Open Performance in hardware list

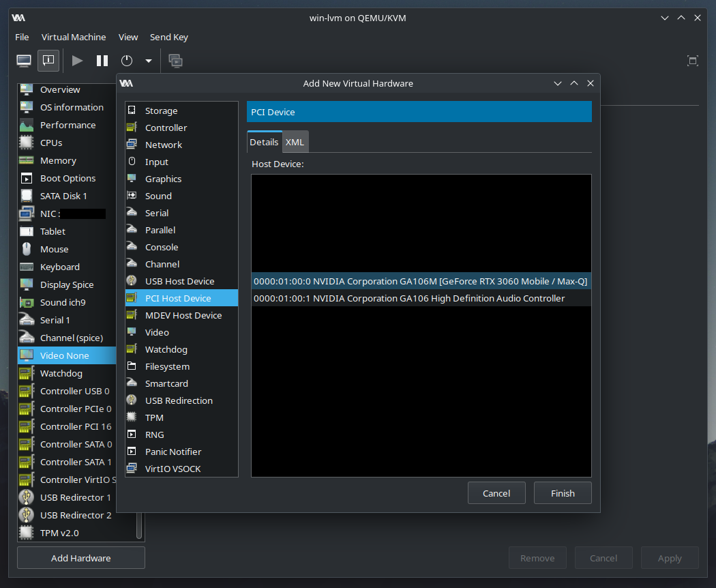67,126
